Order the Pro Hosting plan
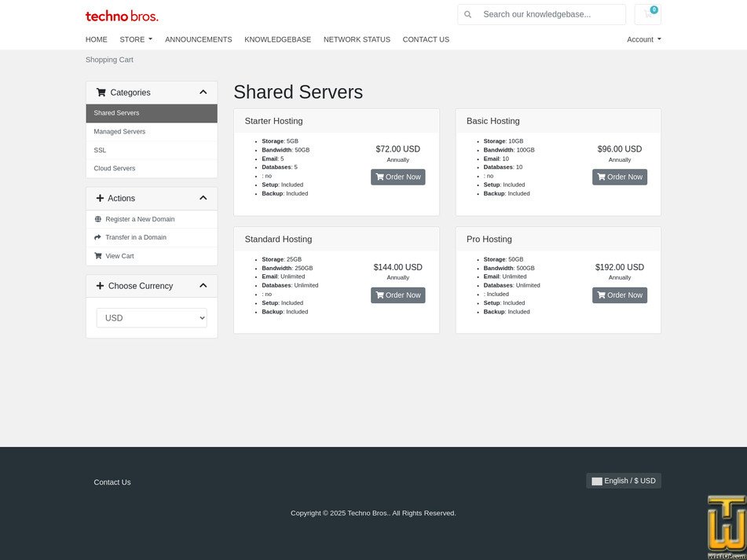The height and width of the screenshot is (560, 747). click(x=619, y=295)
